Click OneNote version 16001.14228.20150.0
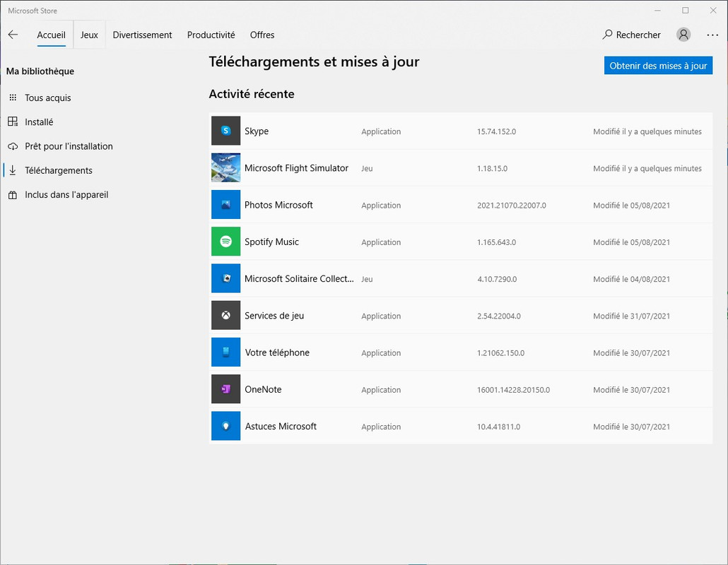Screen dimensions: 728x565 tap(514, 390)
